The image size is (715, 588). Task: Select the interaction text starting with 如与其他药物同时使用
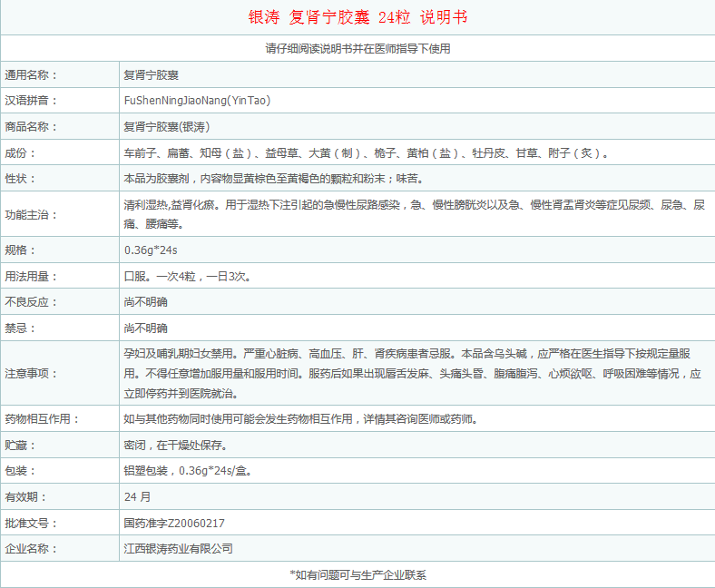tap(300, 418)
